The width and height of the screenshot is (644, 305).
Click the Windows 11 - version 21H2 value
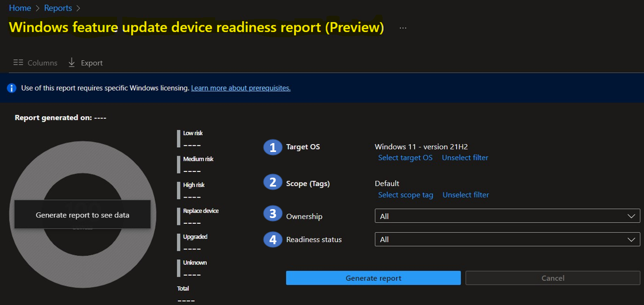point(421,147)
